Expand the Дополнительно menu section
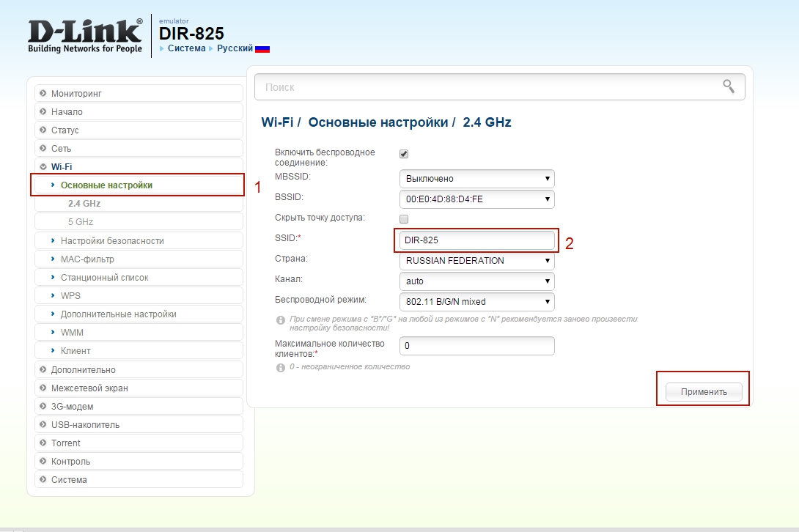 [139, 369]
